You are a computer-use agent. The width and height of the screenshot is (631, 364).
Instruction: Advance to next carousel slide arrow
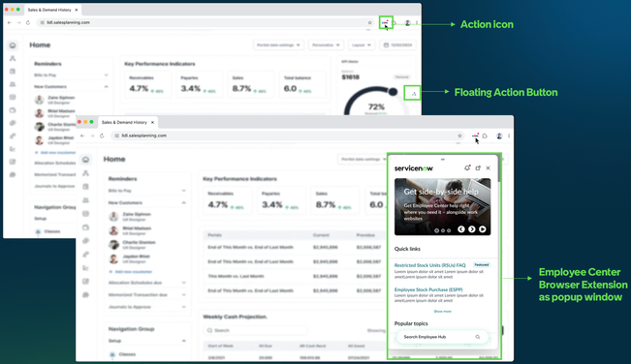pos(472,229)
